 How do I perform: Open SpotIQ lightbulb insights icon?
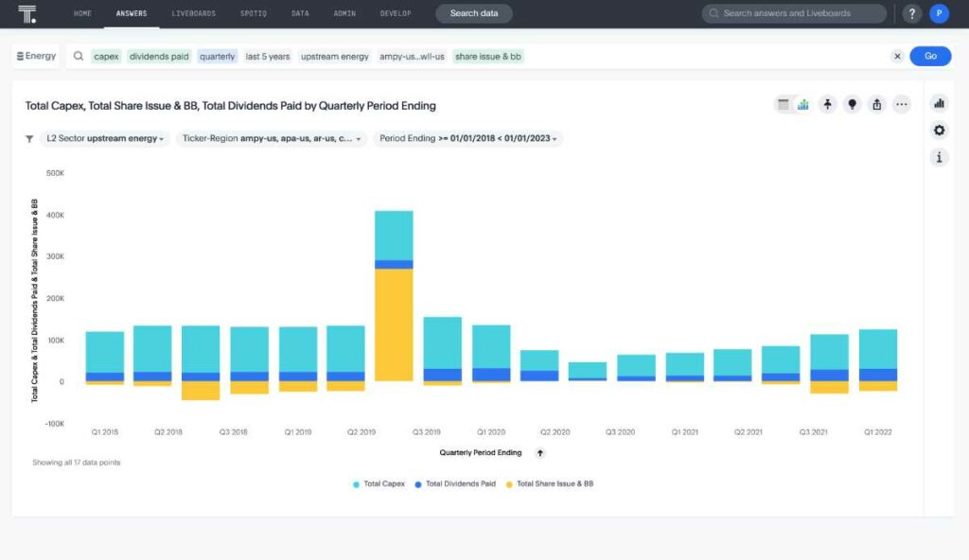point(853,104)
